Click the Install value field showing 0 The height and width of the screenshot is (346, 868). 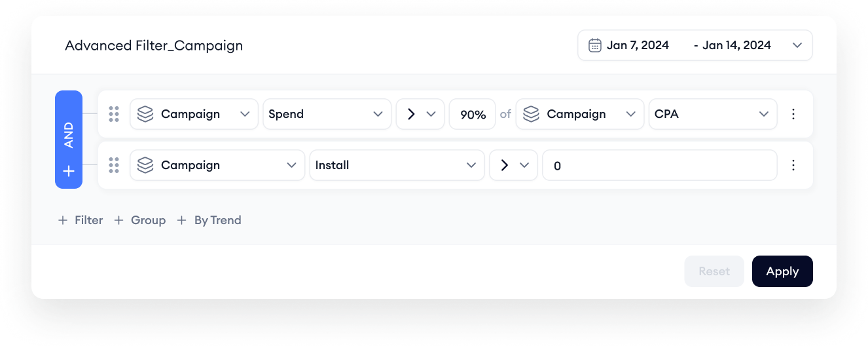659,166
